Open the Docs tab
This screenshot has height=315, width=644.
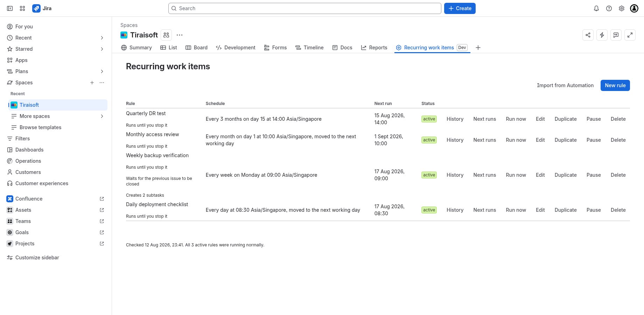[x=342, y=48]
